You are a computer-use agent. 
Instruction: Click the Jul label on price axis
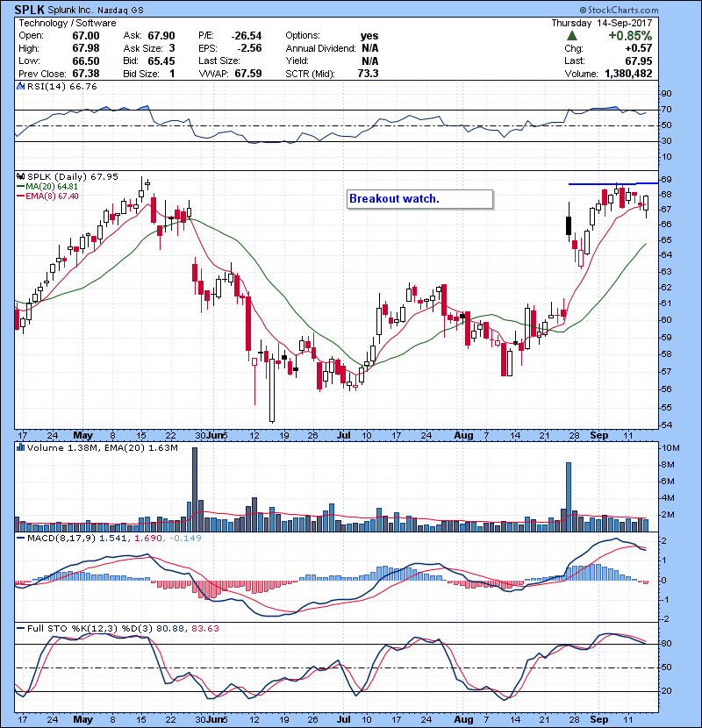click(x=343, y=436)
